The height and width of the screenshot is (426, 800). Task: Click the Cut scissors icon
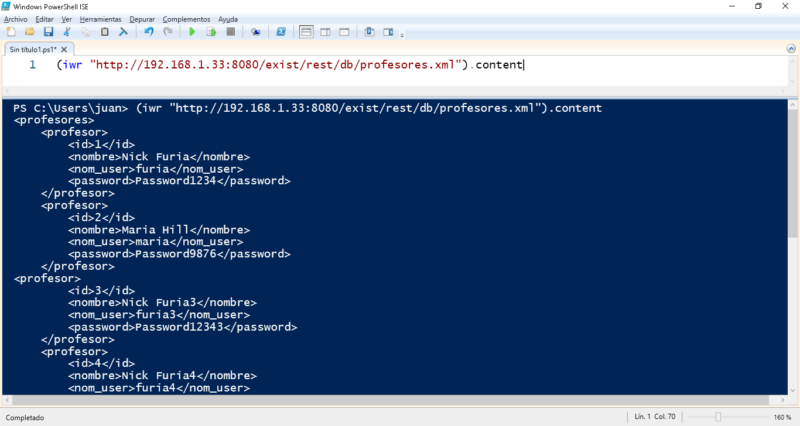point(68,32)
